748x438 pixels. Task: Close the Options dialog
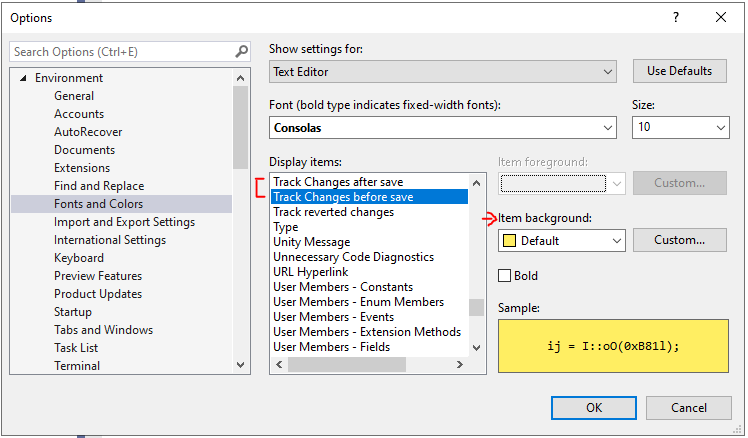coord(721,18)
